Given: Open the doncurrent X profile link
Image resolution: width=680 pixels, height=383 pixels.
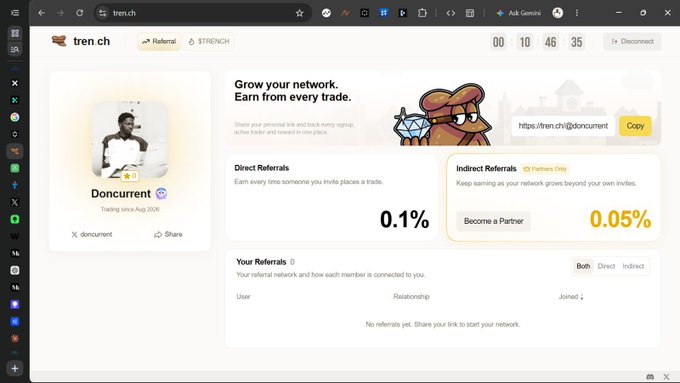Looking at the screenshot, I should (92, 234).
